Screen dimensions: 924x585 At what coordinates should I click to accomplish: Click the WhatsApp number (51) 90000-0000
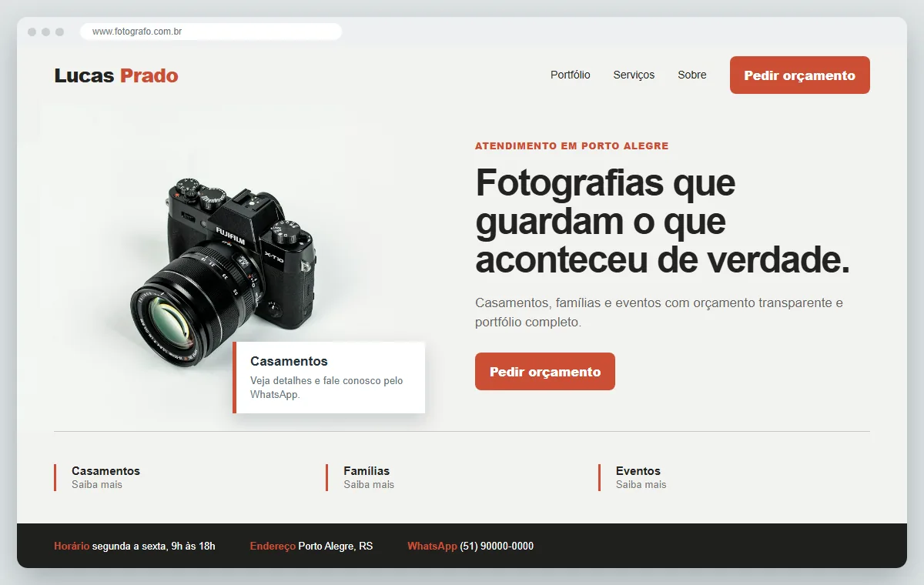click(x=497, y=547)
